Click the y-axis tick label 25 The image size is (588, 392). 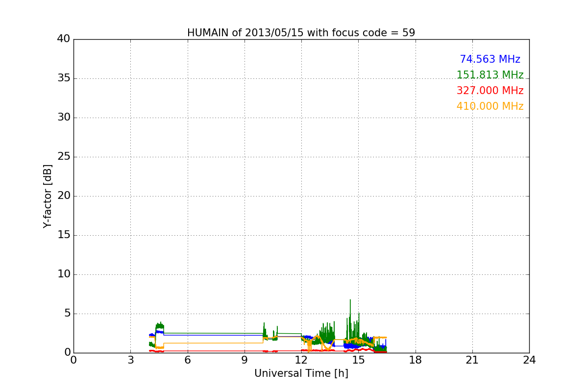point(64,157)
